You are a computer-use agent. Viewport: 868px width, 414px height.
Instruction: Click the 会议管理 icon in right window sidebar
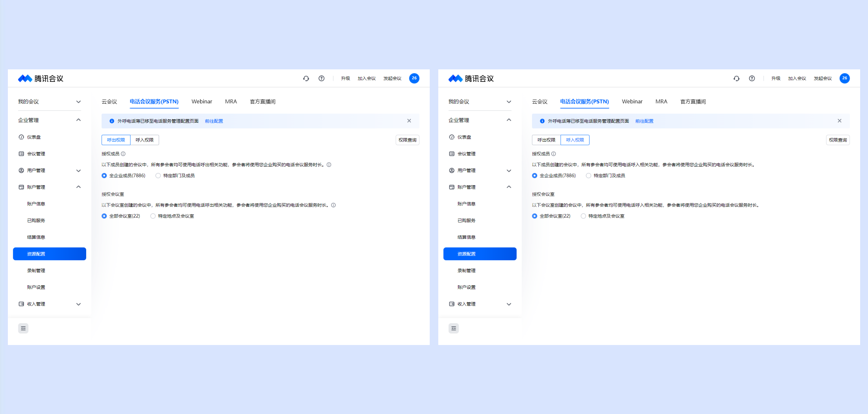[452, 154]
